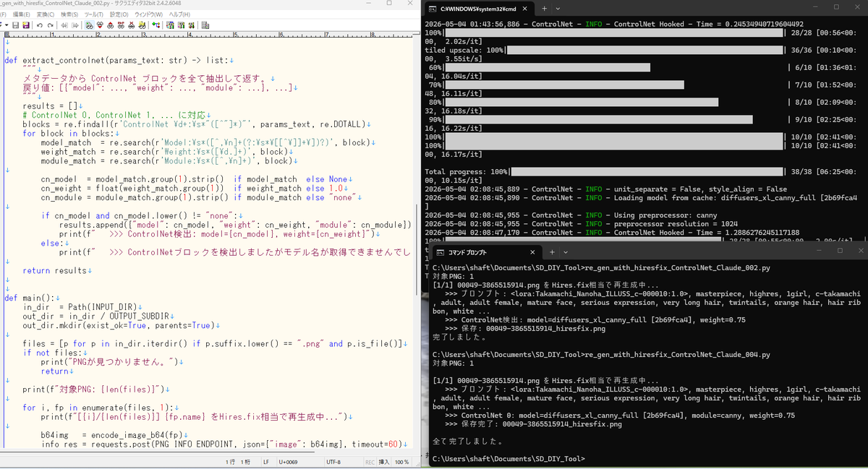The height and width of the screenshot is (469, 868).
Task: Click the LF line ending in status bar
Action: (265, 461)
